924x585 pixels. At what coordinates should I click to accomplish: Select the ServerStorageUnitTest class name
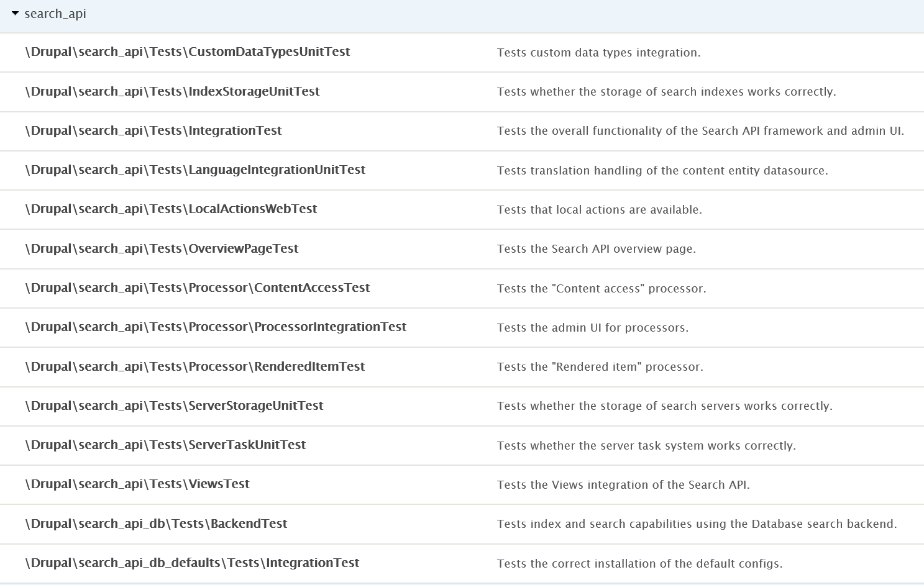tap(174, 406)
